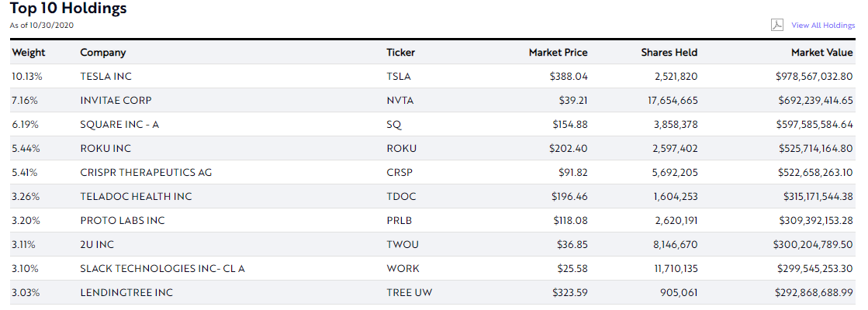The height and width of the screenshot is (310, 868).
Task: Click the 2U INC company name
Action: (97, 245)
